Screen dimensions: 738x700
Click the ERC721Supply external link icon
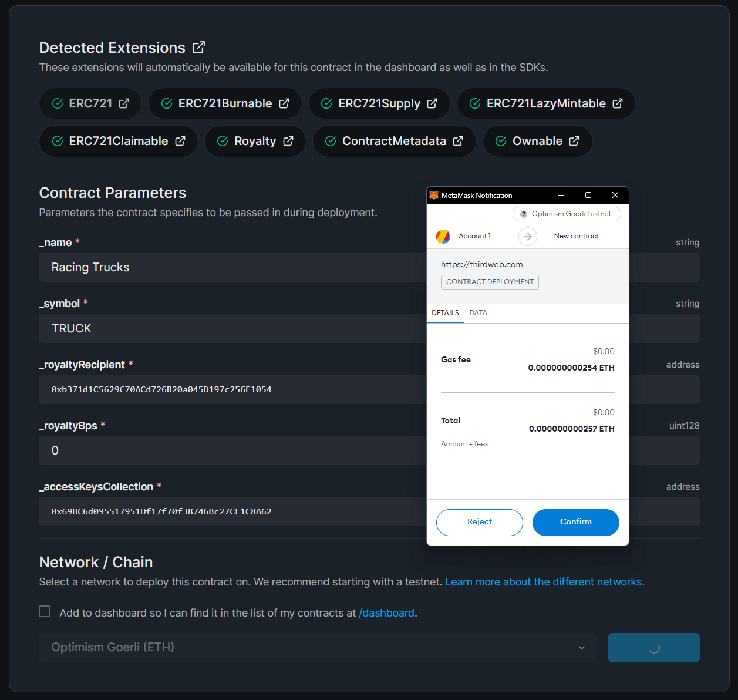(x=433, y=103)
